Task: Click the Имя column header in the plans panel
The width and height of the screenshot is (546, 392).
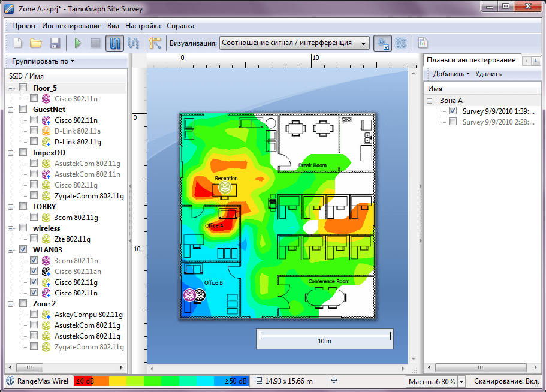Action: click(x=482, y=89)
